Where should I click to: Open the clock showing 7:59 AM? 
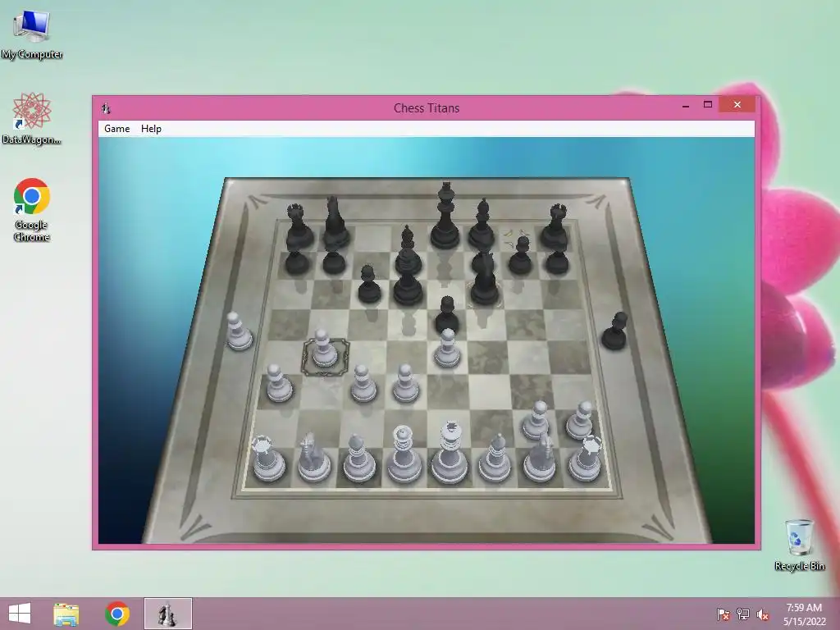pyautogui.click(x=804, y=614)
